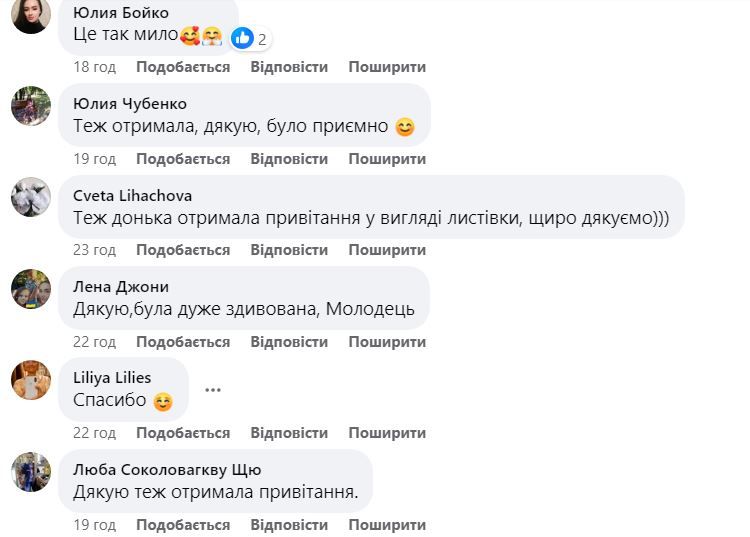Click the Лена Джони name link
The image size is (750, 537).
121,287
